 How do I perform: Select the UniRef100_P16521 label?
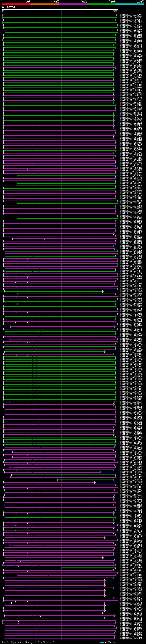pos(131,165)
